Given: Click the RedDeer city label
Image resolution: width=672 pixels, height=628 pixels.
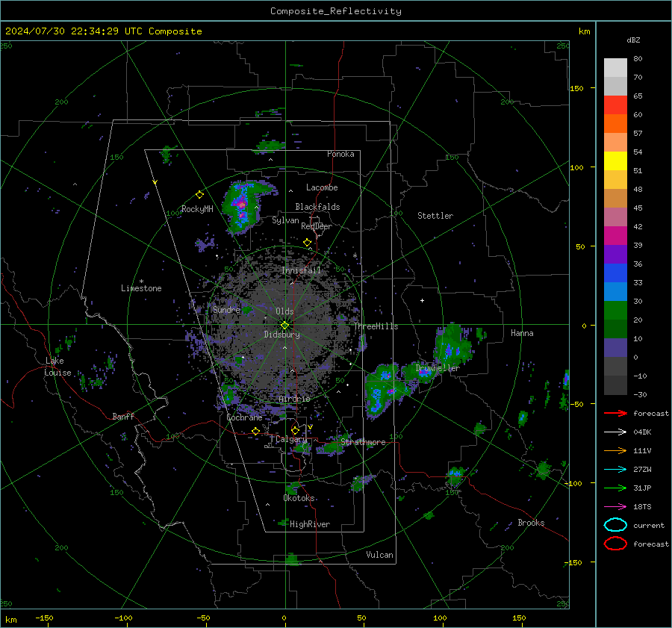Looking at the screenshot, I should (x=317, y=226).
